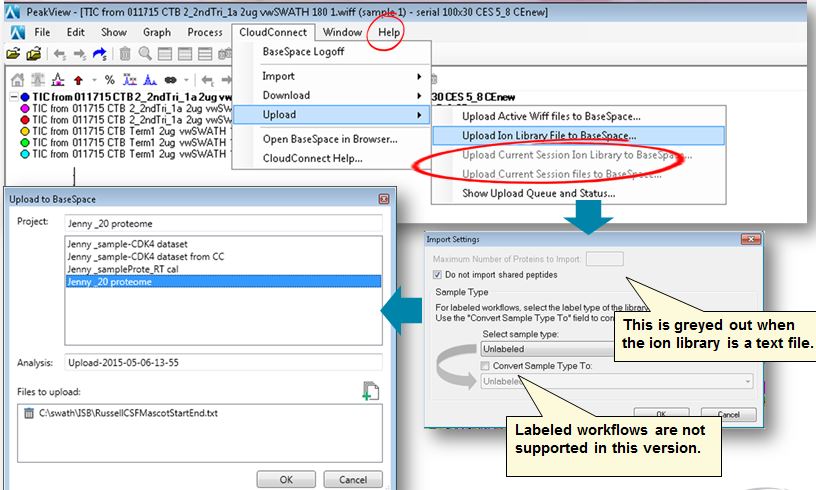816x490 pixels.
Task: Click the magnifying glass toolbar icon
Action: pyautogui.click(x=145, y=53)
